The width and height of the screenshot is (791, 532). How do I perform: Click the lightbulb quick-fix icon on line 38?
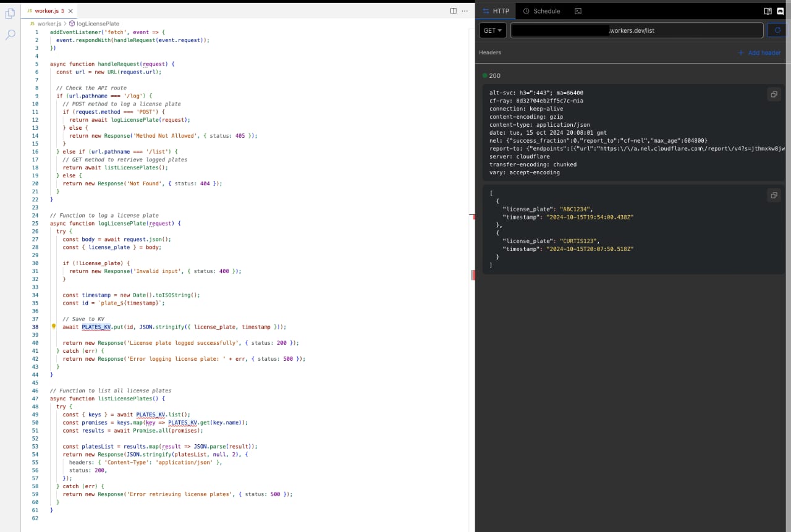(x=54, y=326)
